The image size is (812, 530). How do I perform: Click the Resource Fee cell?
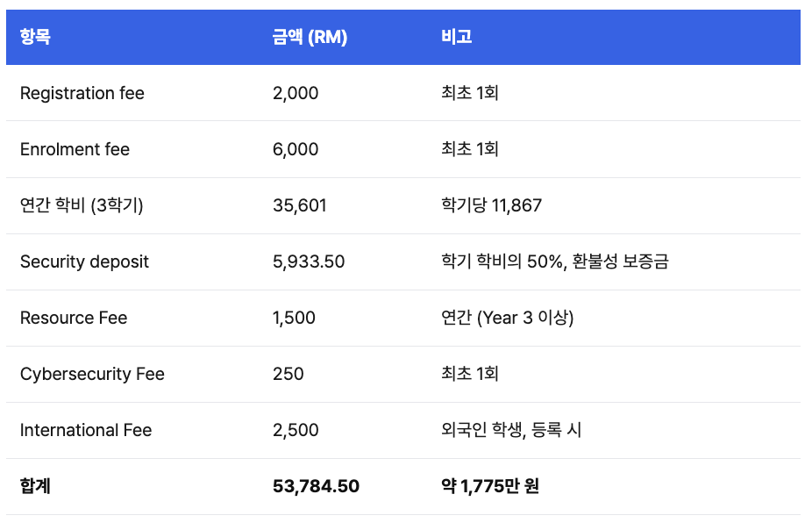click(x=74, y=318)
